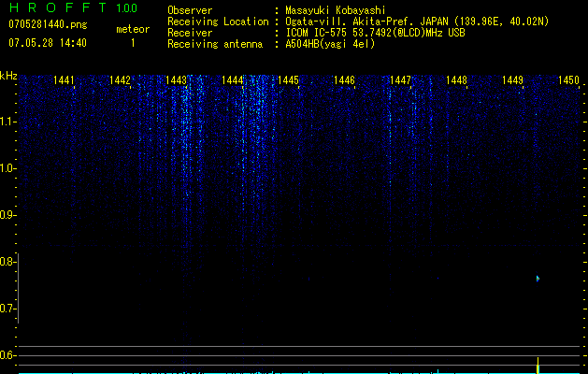Click frequency axis label 0.6

8,355
